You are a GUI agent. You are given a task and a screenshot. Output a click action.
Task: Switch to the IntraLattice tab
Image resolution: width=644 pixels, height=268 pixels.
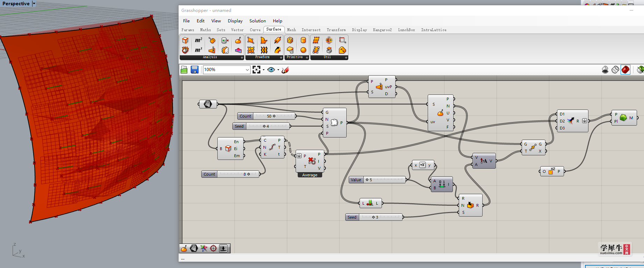434,30
